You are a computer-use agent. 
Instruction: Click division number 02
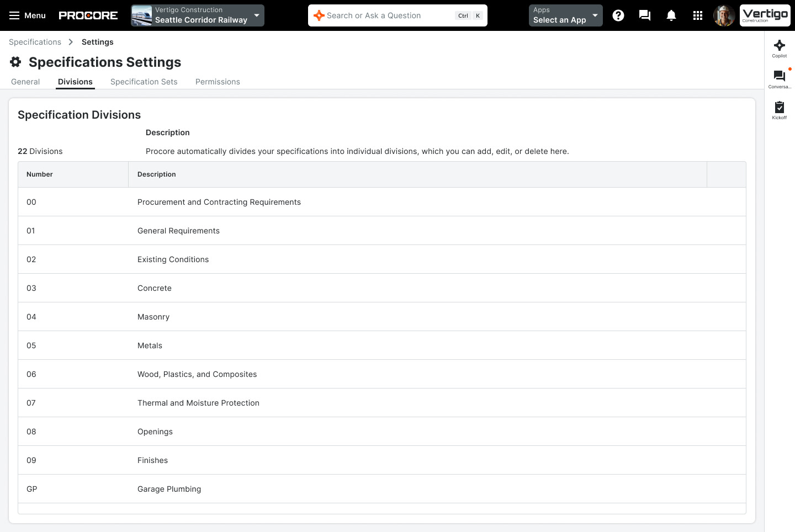click(x=31, y=259)
